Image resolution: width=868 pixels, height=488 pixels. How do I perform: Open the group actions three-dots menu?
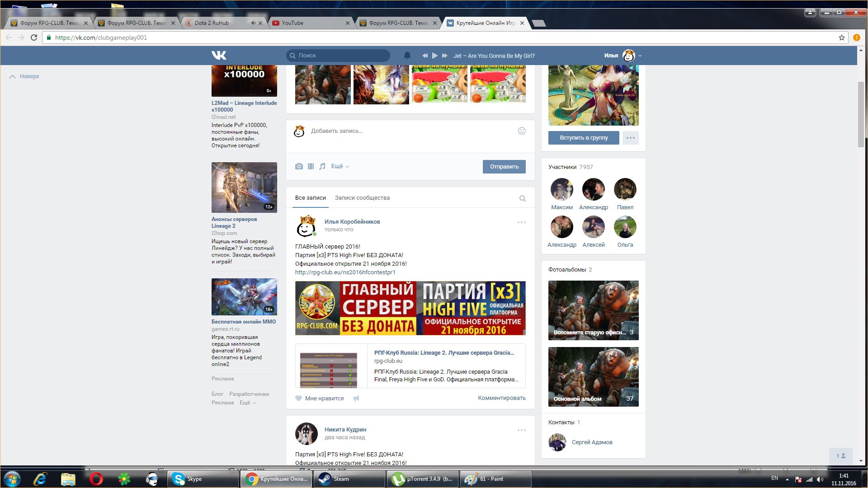pyautogui.click(x=630, y=138)
